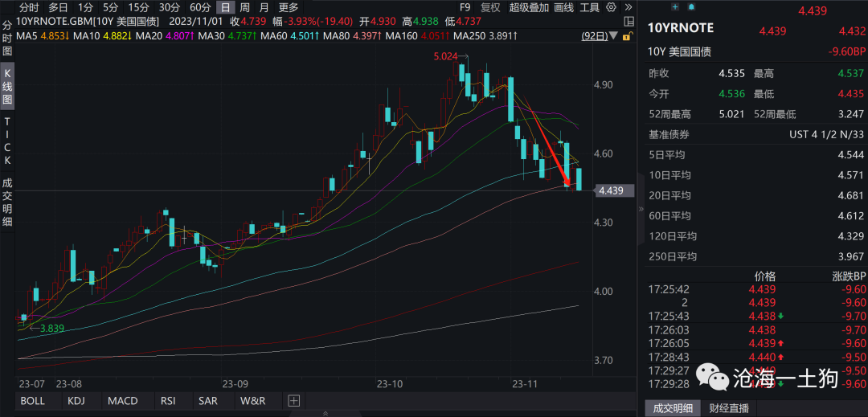This screenshot has height=417, width=868.
Task: Click the MA10 4.882 legend
Action: [x=102, y=36]
